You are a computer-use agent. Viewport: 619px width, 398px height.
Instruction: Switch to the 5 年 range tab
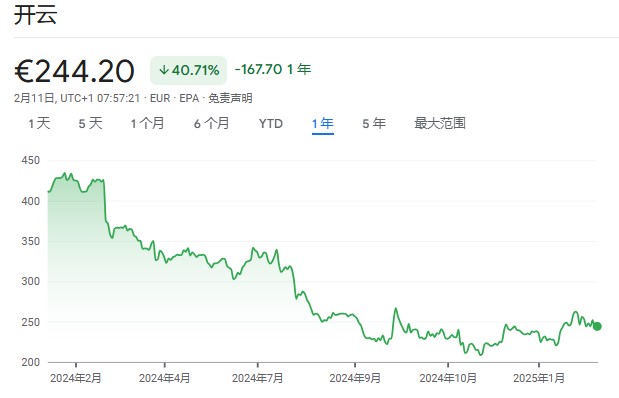(x=374, y=124)
